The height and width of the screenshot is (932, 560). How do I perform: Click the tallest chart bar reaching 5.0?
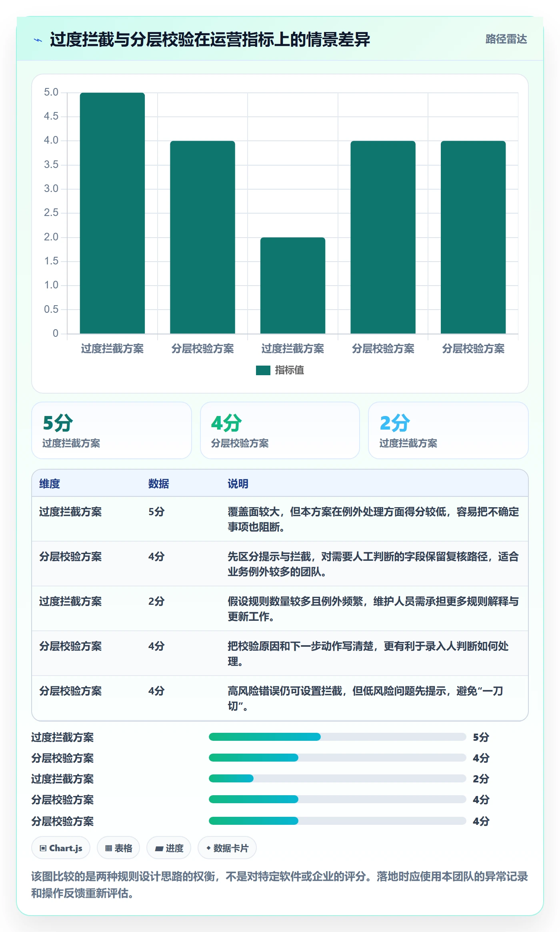[x=112, y=213]
